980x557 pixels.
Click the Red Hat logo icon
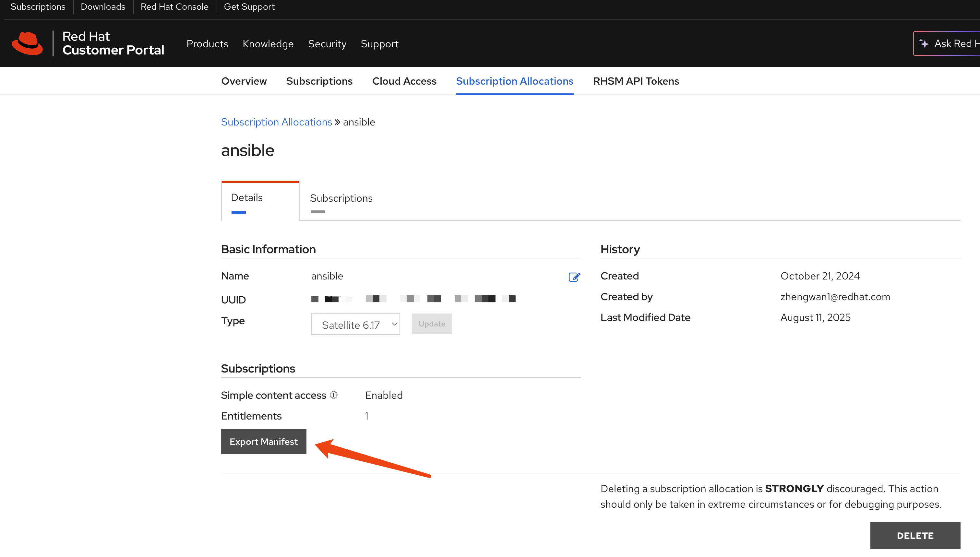point(27,43)
